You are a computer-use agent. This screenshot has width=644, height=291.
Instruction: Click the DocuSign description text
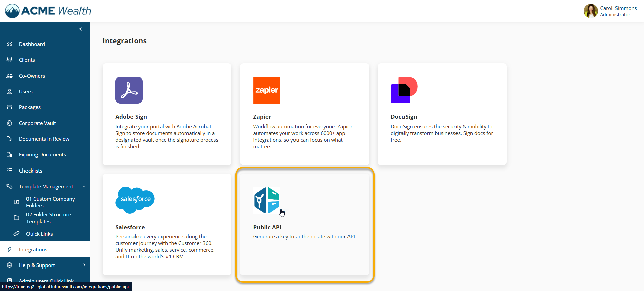[x=442, y=133]
